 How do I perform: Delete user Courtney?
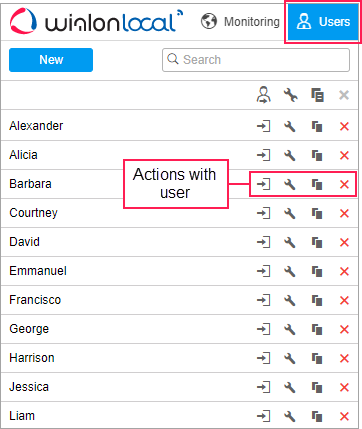click(344, 213)
